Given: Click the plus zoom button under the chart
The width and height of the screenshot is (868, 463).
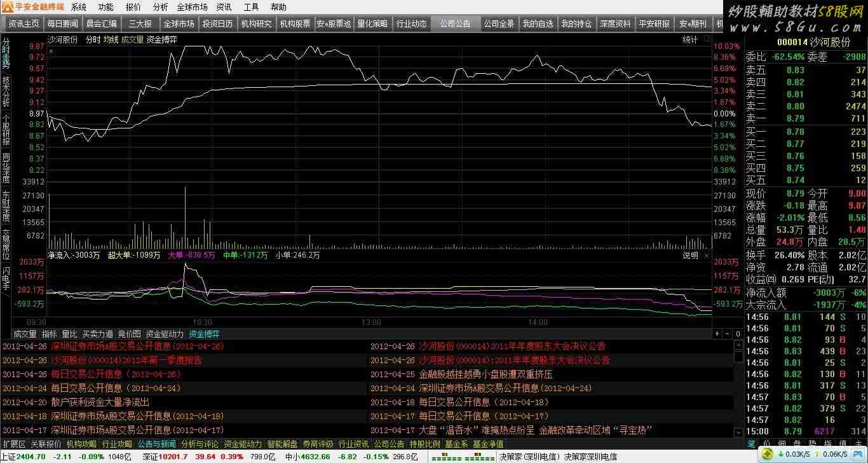Looking at the screenshot, I should [717, 334].
